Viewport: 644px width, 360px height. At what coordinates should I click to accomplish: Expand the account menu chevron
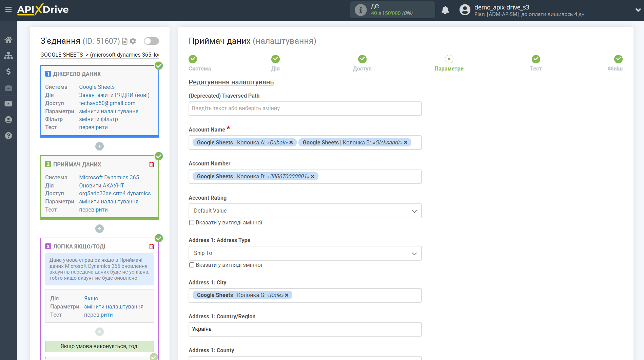point(638,10)
